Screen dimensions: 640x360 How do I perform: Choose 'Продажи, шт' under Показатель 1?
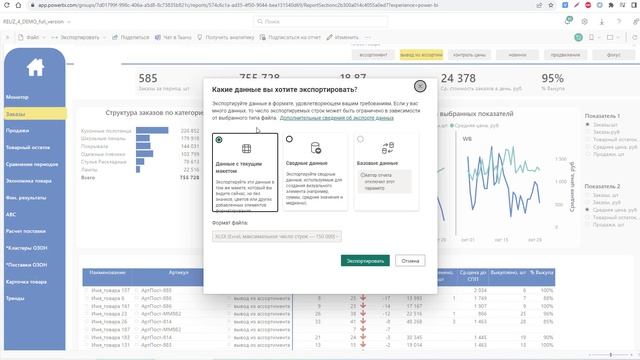coord(604,154)
